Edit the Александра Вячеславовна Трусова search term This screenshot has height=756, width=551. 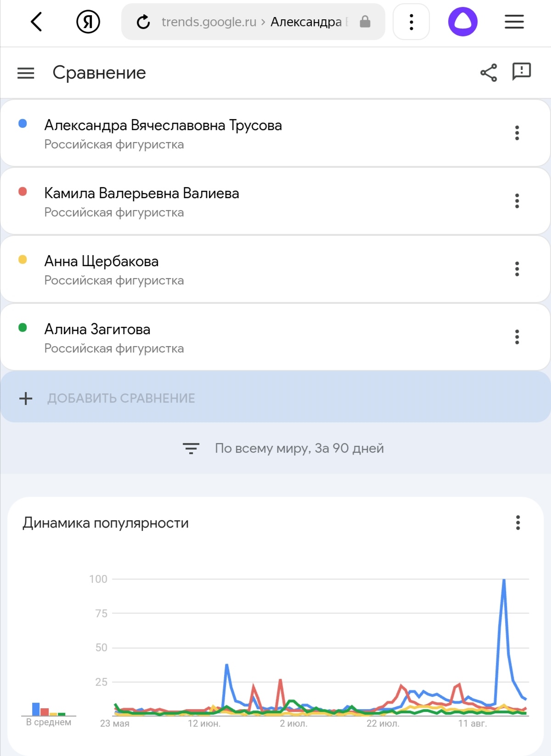[x=163, y=125]
